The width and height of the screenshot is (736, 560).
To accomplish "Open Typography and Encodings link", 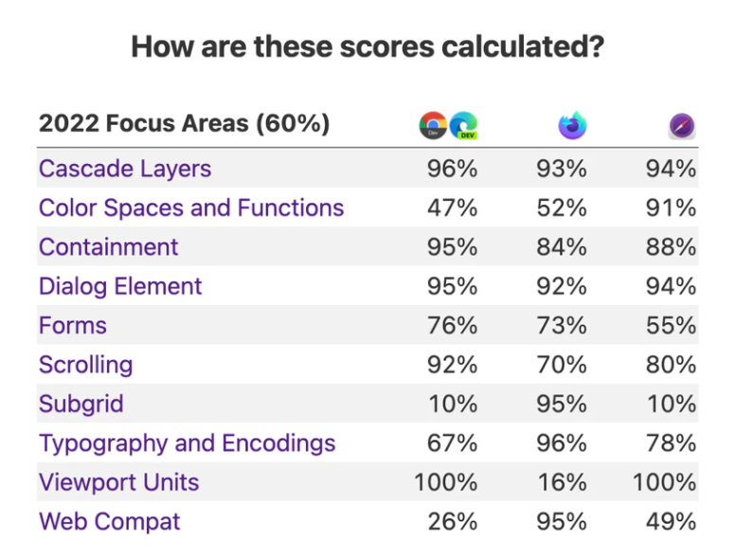I will coord(187,443).
